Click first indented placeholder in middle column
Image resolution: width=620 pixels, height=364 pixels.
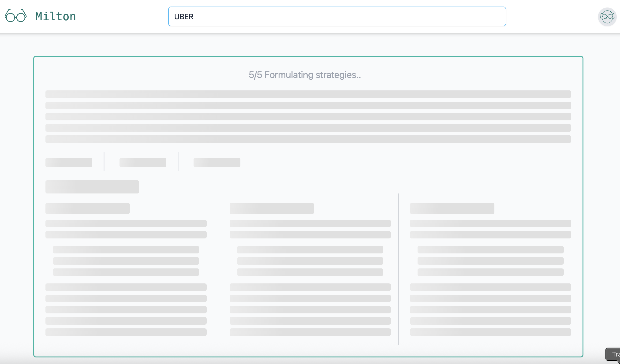click(x=310, y=250)
